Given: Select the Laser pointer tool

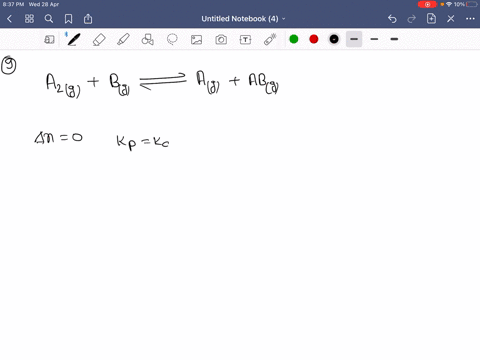Looking at the screenshot, I should (x=270, y=39).
